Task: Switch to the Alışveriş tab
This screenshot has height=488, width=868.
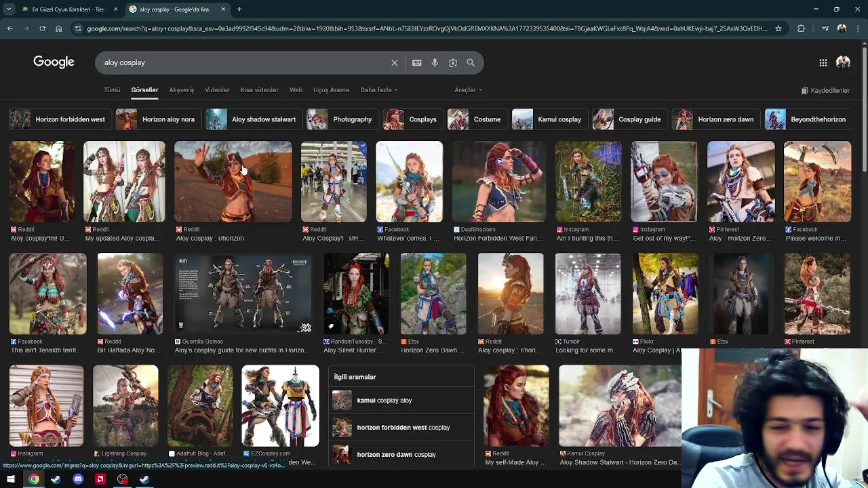Action: coord(181,90)
